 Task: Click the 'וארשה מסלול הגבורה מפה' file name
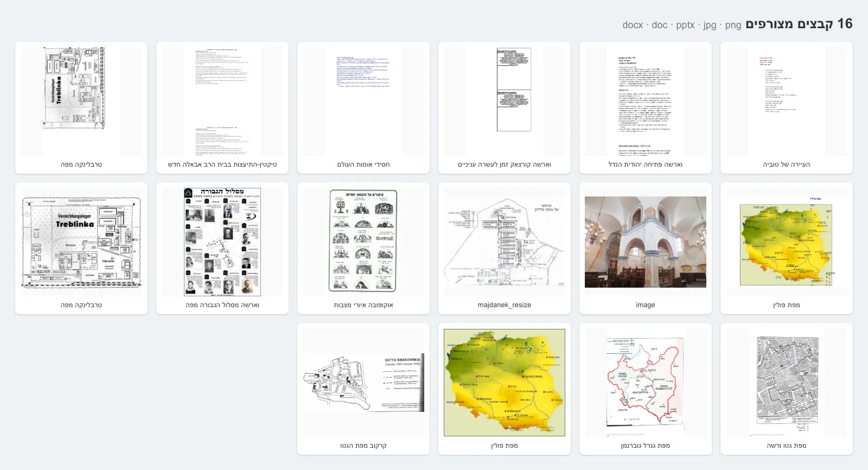click(x=222, y=305)
